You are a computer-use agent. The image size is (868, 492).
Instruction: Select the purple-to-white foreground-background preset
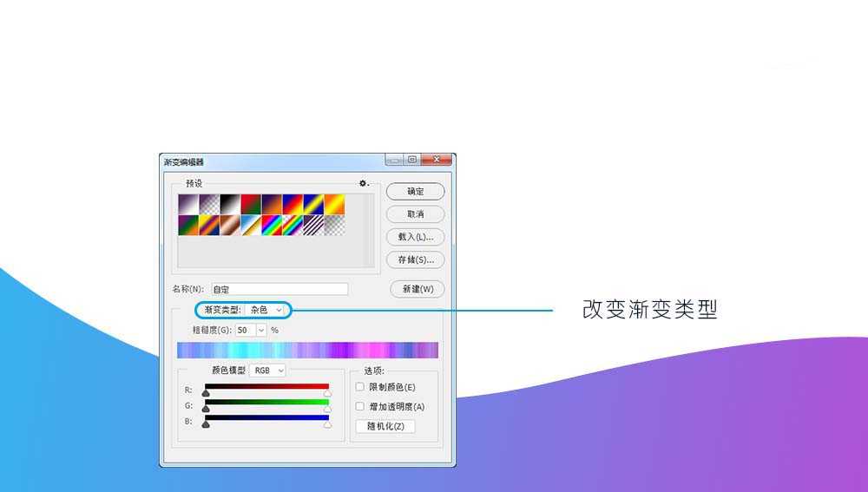188,204
